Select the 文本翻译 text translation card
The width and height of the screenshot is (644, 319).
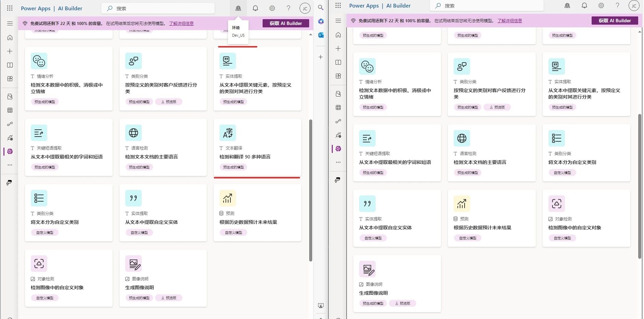[257, 147]
